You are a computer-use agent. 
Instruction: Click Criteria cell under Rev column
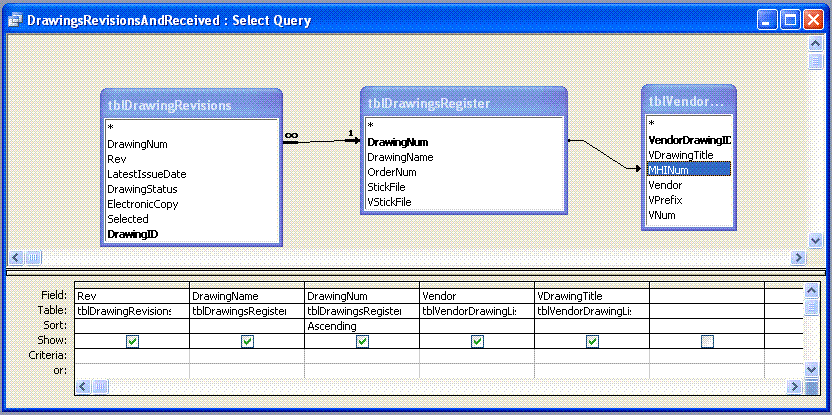point(132,356)
